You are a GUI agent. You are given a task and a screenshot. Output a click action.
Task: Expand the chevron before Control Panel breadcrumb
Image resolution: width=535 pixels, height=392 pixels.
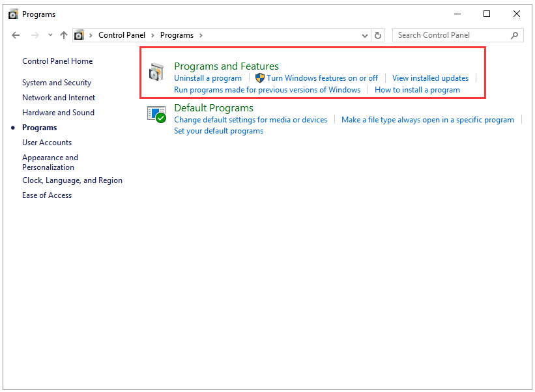91,35
